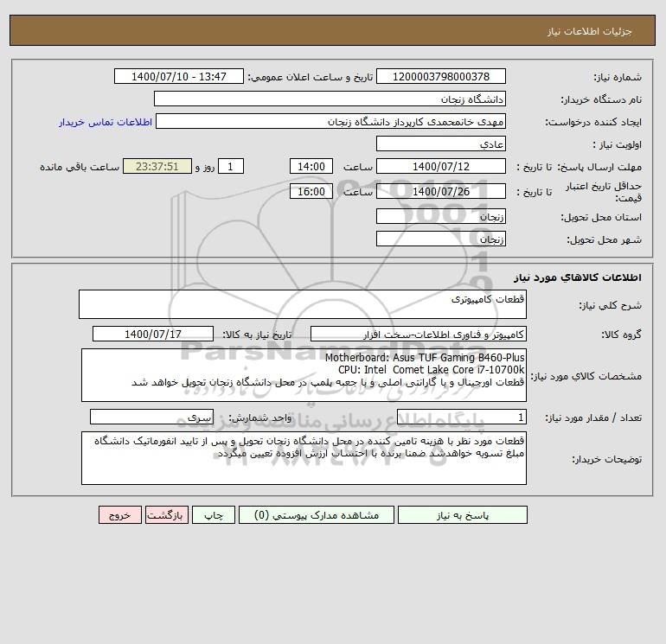
Task: Click label مهلت ارسال پاسخ
Action: (x=599, y=167)
